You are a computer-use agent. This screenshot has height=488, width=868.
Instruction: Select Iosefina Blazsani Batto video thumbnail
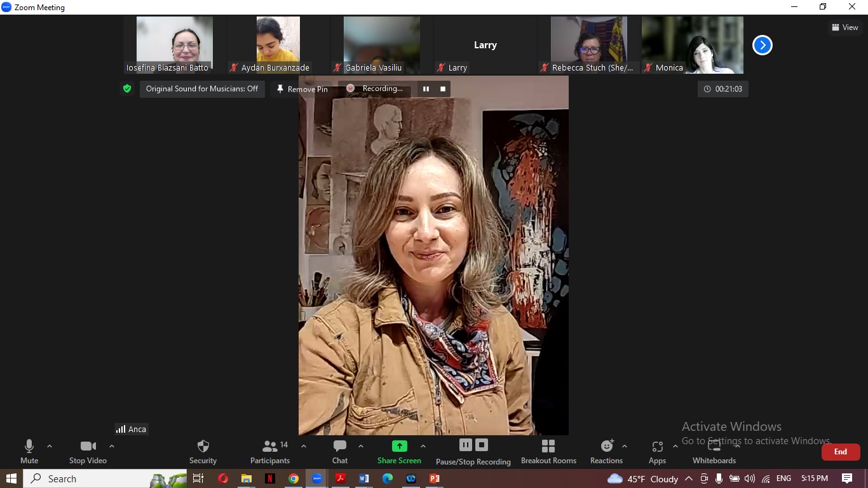(x=175, y=45)
